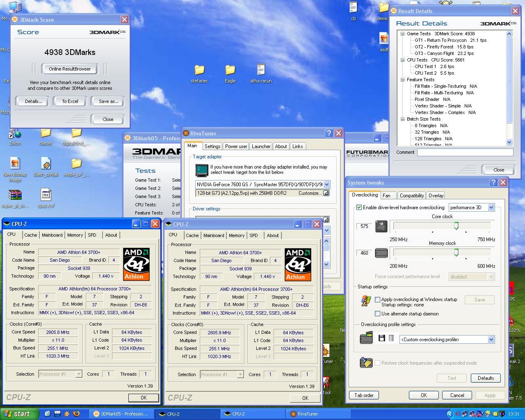Open the Launcher tab in RivaTuner

pos(261,146)
